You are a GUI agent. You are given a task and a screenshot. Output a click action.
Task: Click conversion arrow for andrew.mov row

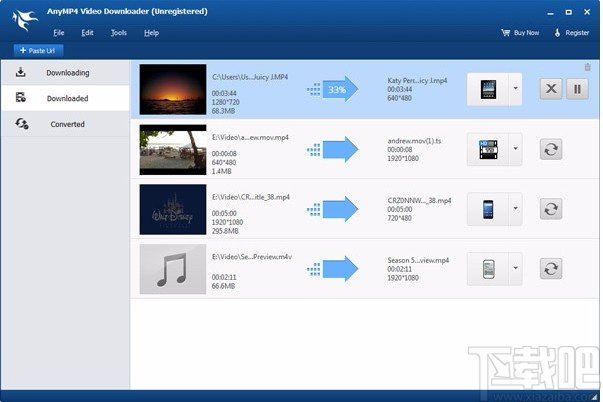click(x=333, y=149)
